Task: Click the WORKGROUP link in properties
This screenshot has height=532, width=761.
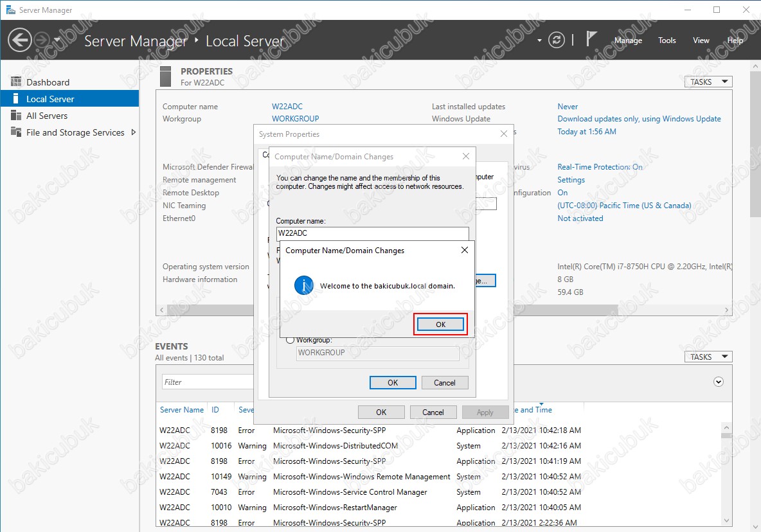Action: pos(295,119)
